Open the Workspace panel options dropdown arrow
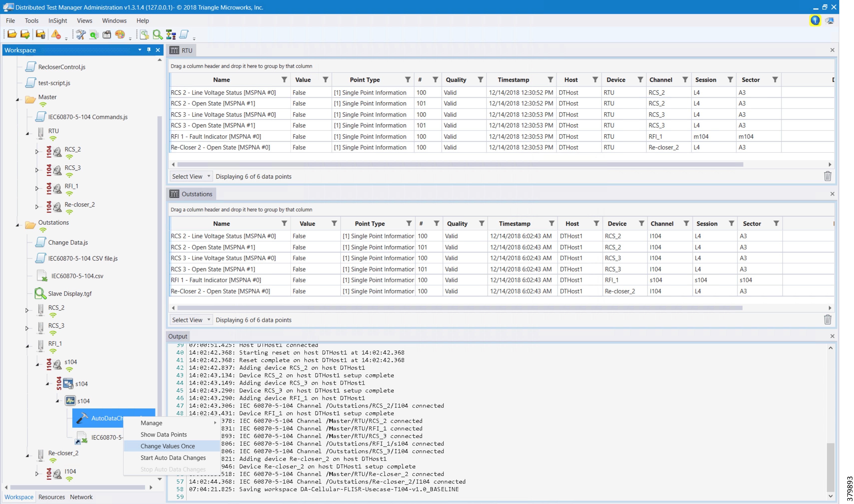 pos(140,50)
